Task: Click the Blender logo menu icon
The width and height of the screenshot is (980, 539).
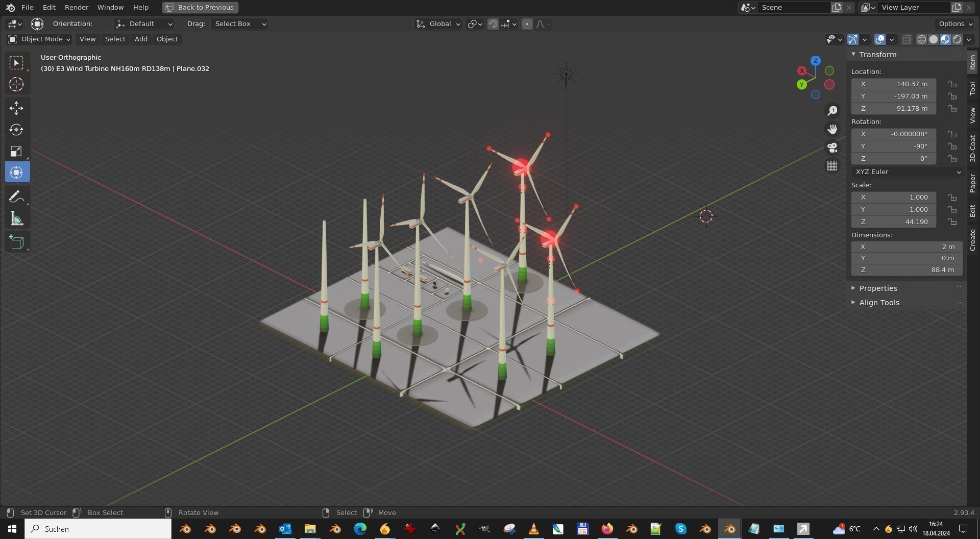Action: [x=10, y=7]
